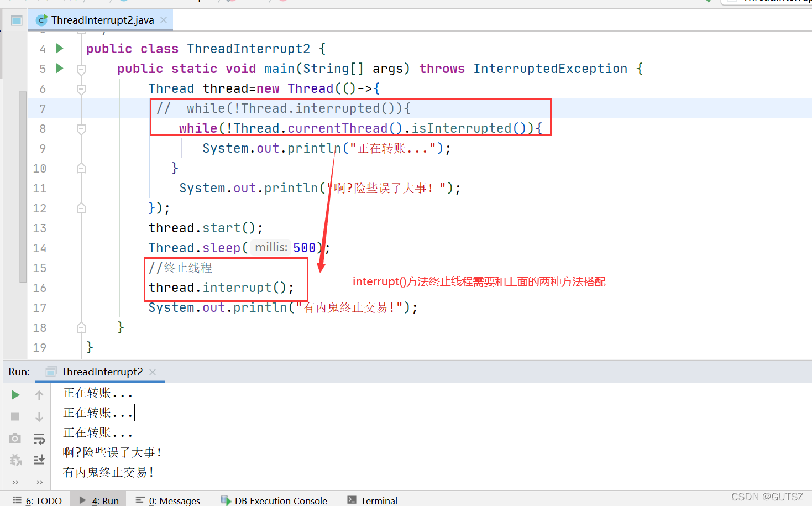Open the 6: TODO tool window
The height and width of the screenshot is (506, 812).
pos(38,500)
